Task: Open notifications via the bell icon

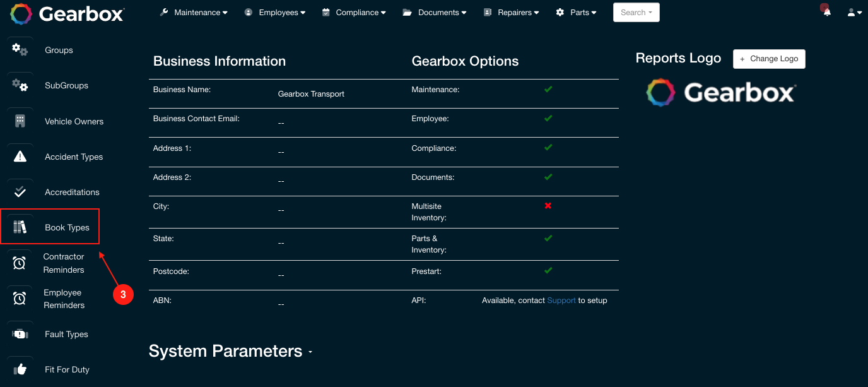Action: 826,12
